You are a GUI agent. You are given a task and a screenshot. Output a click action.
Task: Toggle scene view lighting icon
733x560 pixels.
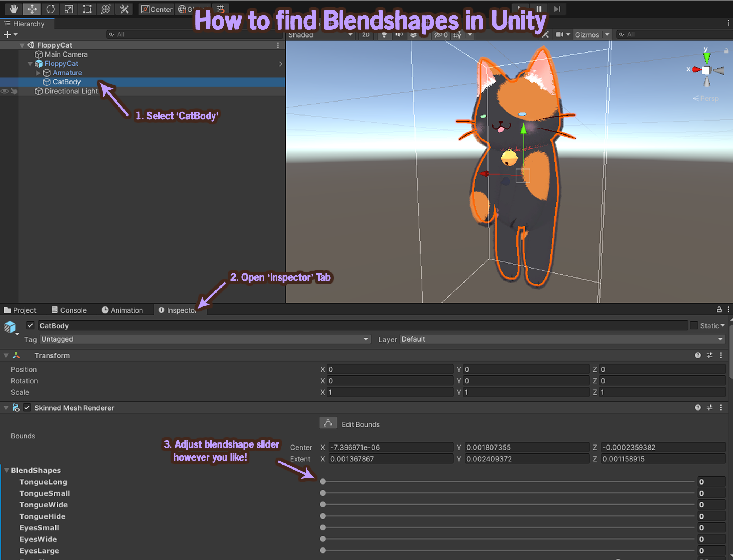(384, 35)
